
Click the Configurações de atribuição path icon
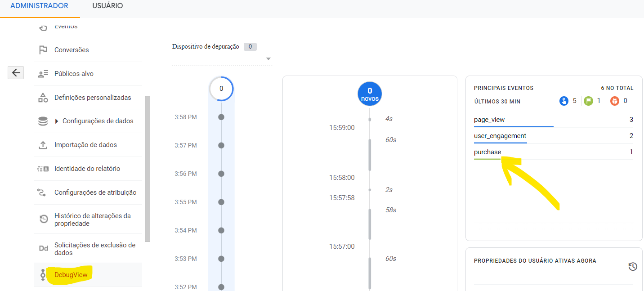(x=42, y=193)
